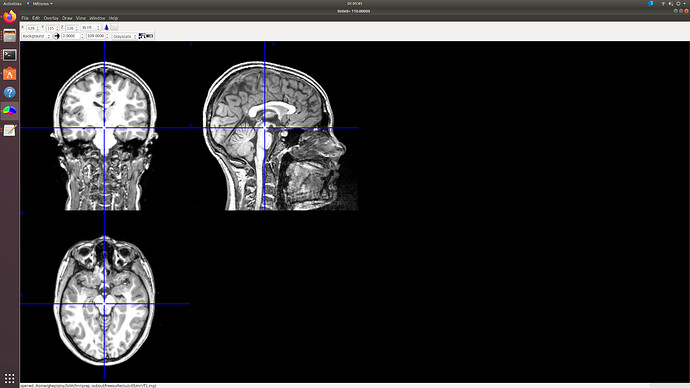Open the Text Editor dock icon
690x388 pixels.
point(10,131)
